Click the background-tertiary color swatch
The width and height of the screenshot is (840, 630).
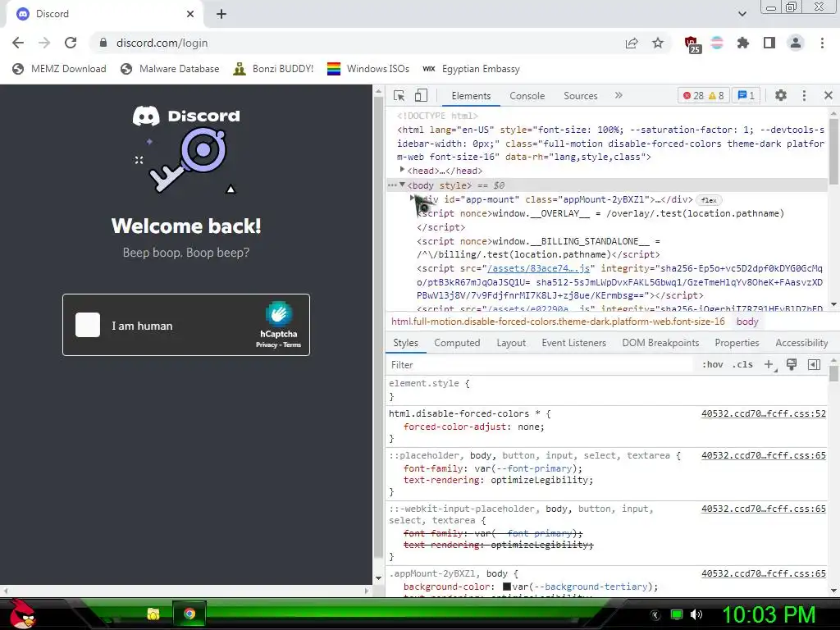click(507, 587)
